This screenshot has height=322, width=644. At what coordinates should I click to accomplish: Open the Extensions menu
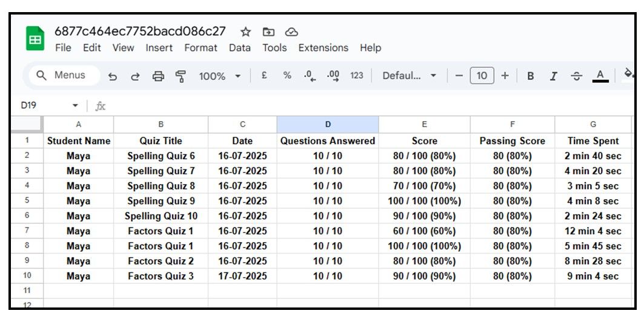[x=323, y=48]
